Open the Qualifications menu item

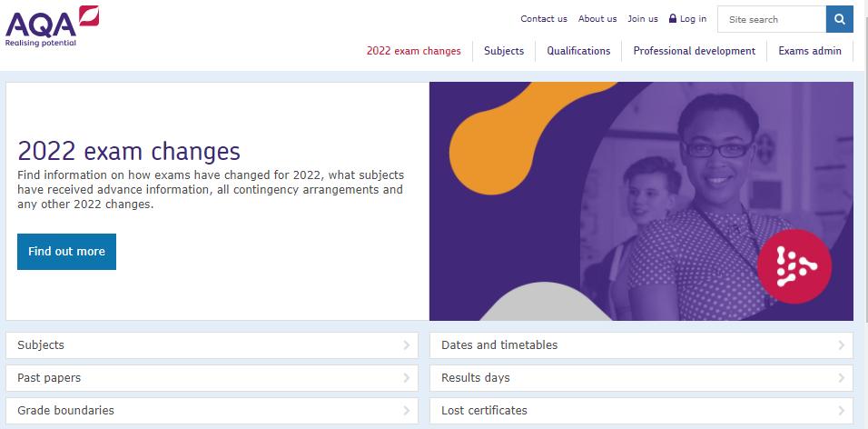point(578,51)
